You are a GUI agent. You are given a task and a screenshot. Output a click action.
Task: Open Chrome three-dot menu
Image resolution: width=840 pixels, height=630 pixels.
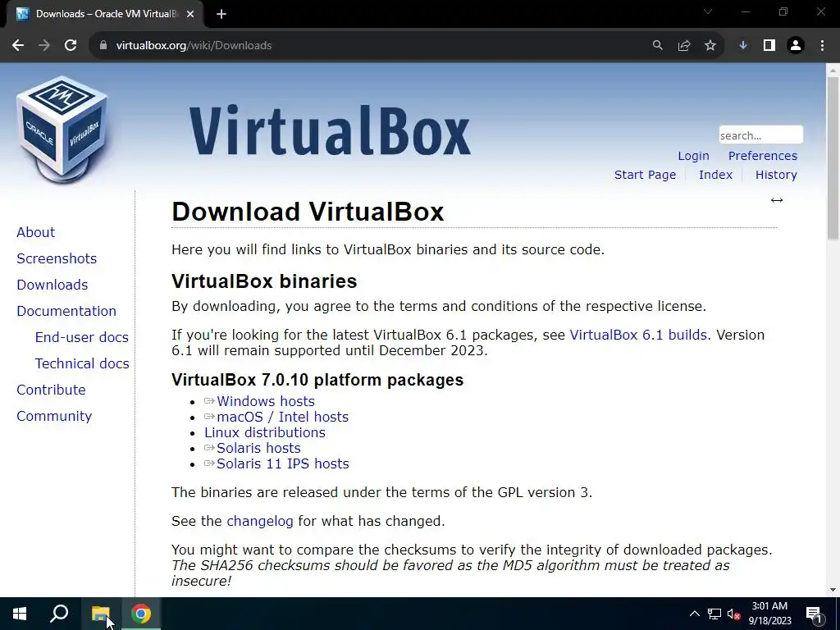822,46
